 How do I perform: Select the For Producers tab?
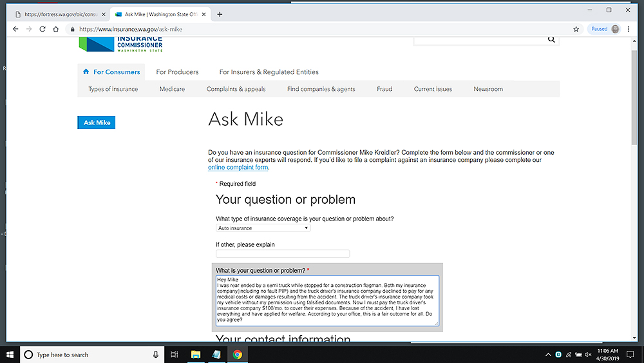click(x=177, y=72)
